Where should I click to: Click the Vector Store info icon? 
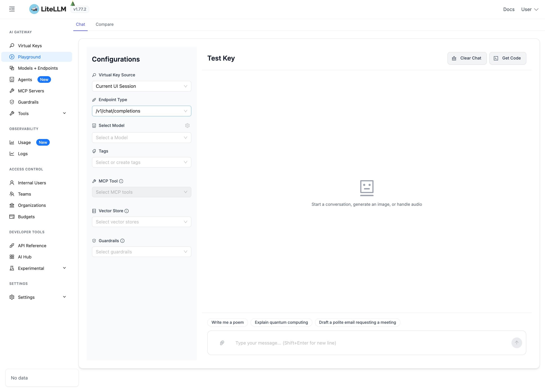pyautogui.click(x=126, y=211)
